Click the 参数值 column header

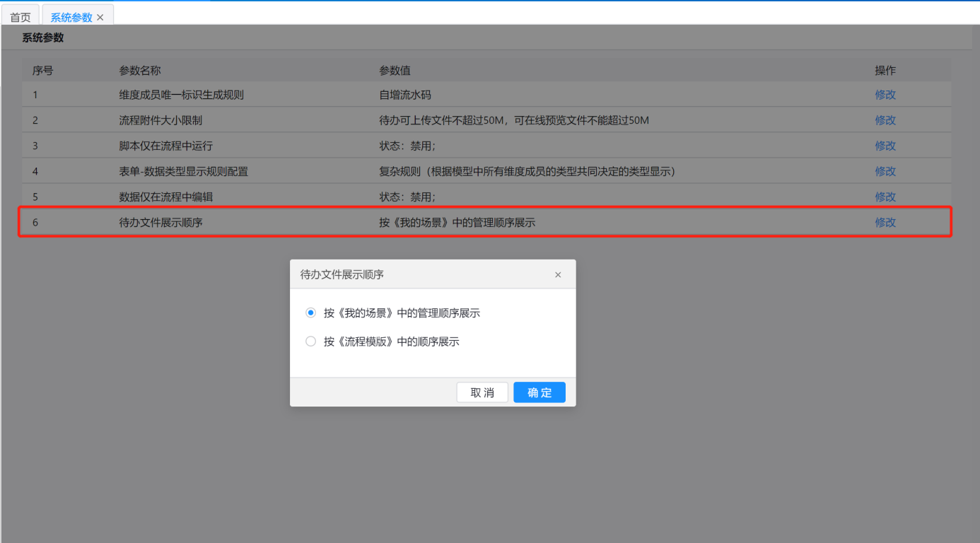pyautogui.click(x=395, y=71)
